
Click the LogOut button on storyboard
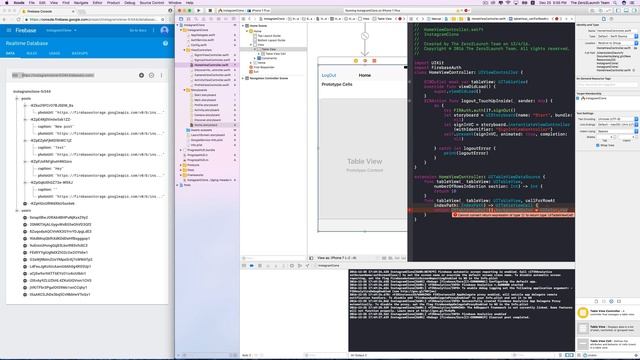click(x=329, y=75)
